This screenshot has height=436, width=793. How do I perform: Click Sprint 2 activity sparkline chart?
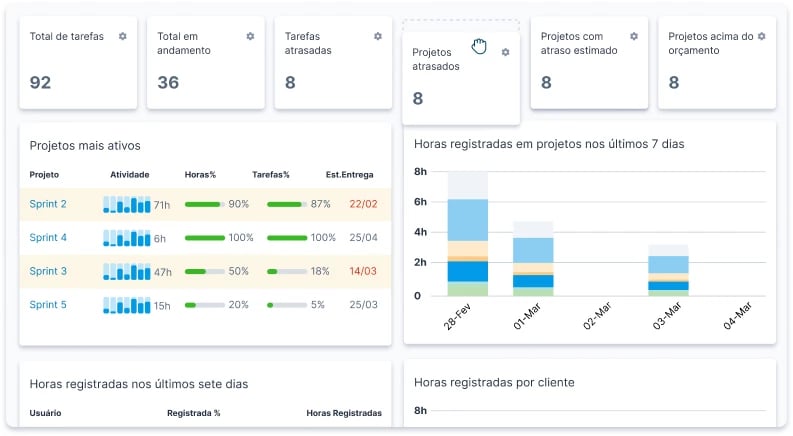tap(126, 205)
